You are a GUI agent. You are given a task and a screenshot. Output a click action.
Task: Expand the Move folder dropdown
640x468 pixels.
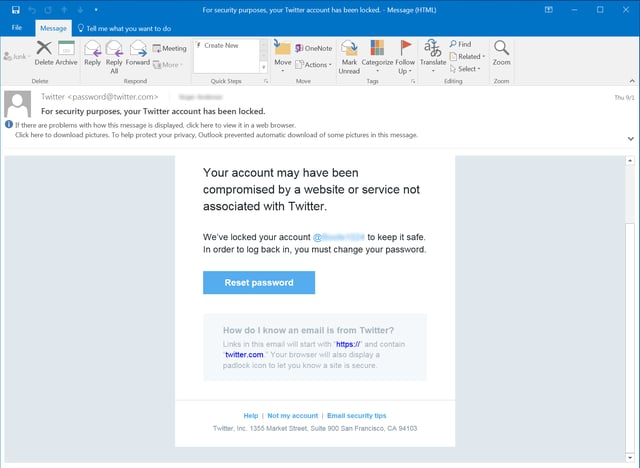point(282,55)
